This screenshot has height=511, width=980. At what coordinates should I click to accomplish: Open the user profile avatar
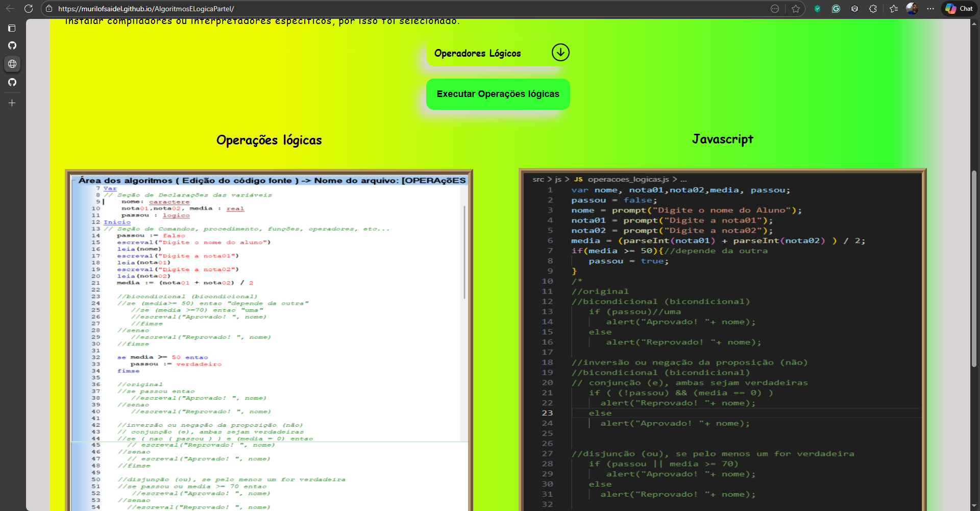click(912, 9)
